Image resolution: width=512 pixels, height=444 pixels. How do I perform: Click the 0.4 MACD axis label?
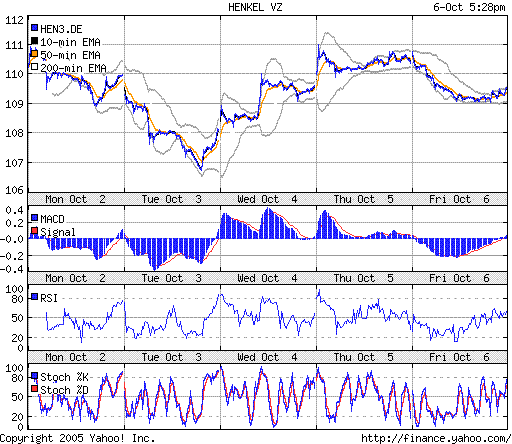(x=15, y=210)
